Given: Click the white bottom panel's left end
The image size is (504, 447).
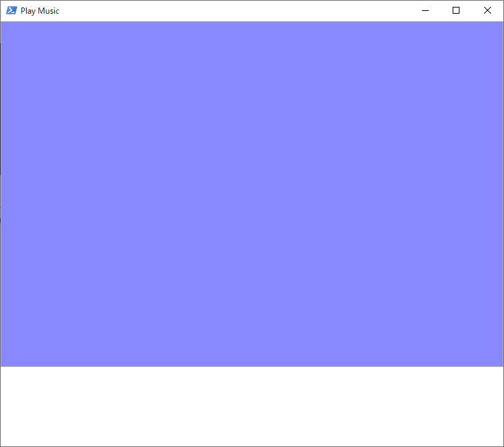Looking at the screenshot, I should point(4,406).
